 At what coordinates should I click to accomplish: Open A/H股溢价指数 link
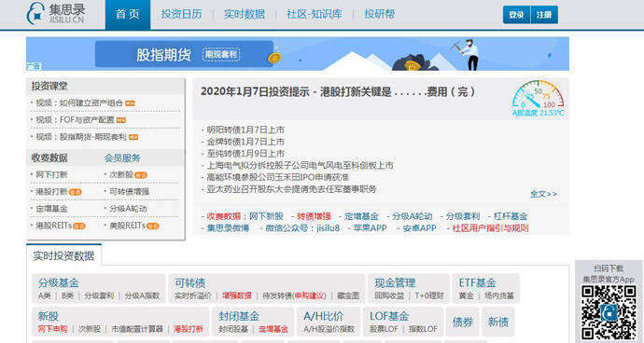tap(329, 329)
